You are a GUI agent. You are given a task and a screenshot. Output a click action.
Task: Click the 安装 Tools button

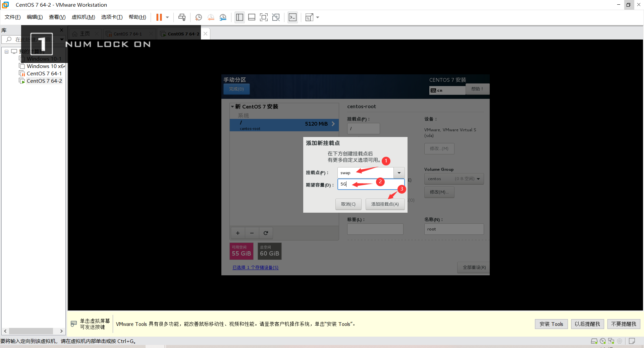point(551,324)
